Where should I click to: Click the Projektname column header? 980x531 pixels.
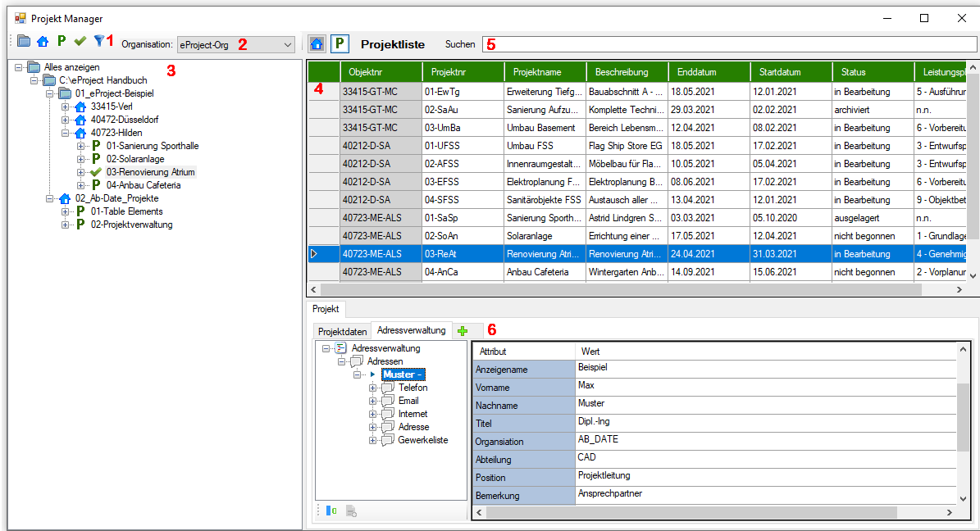point(545,72)
